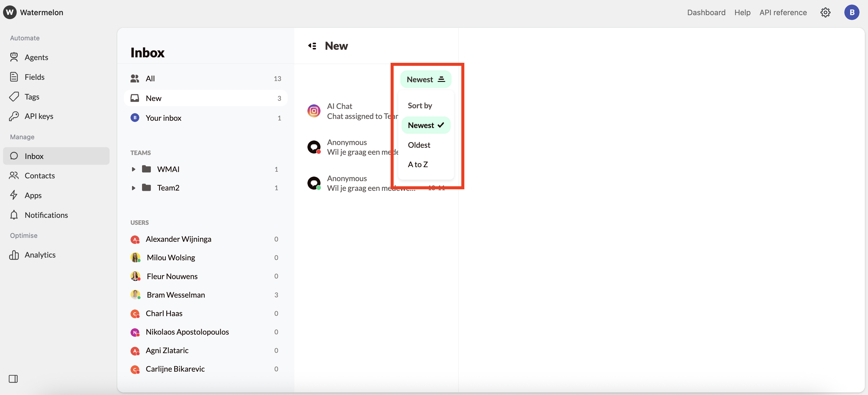
Task: Toggle the sidebar visibility at bottom left
Action: [x=13, y=379]
